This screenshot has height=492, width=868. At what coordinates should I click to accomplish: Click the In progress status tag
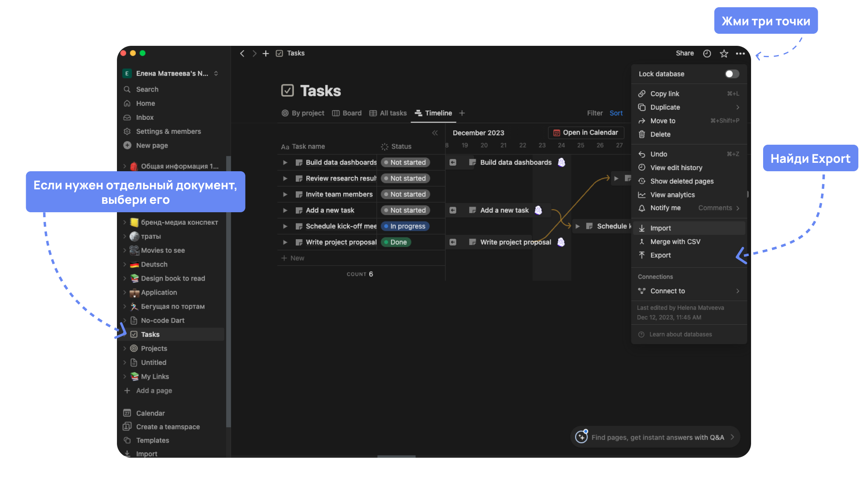[405, 226]
